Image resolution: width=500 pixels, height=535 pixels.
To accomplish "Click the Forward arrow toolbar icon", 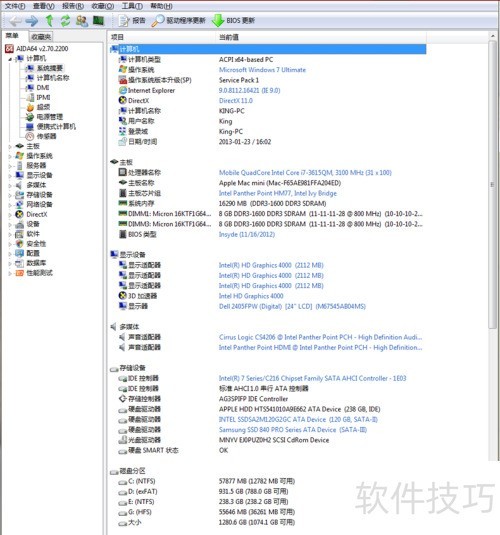I will point(32,21).
